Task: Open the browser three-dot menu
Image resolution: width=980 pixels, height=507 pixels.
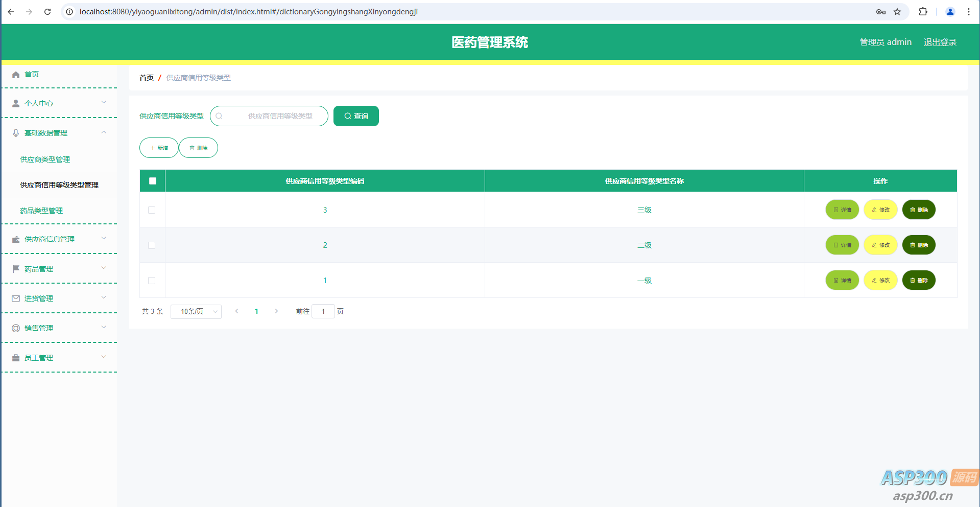Action: pos(969,12)
